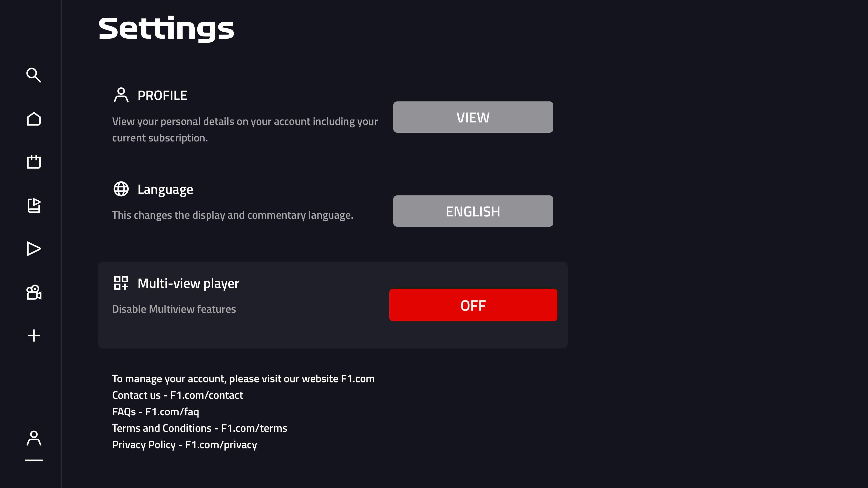Change language via the ENGLISH button
This screenshot has height=488, width=868.
coord(473,211)
